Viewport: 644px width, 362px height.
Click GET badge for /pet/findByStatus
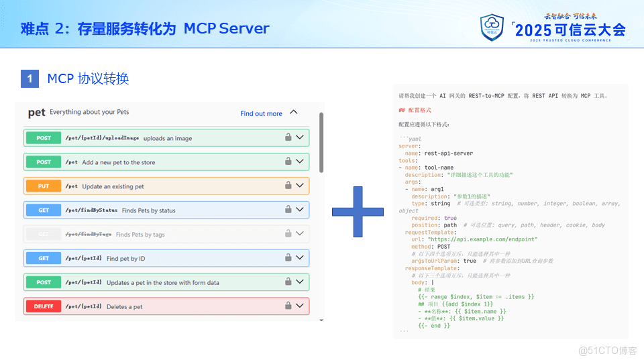coord(44,210)
